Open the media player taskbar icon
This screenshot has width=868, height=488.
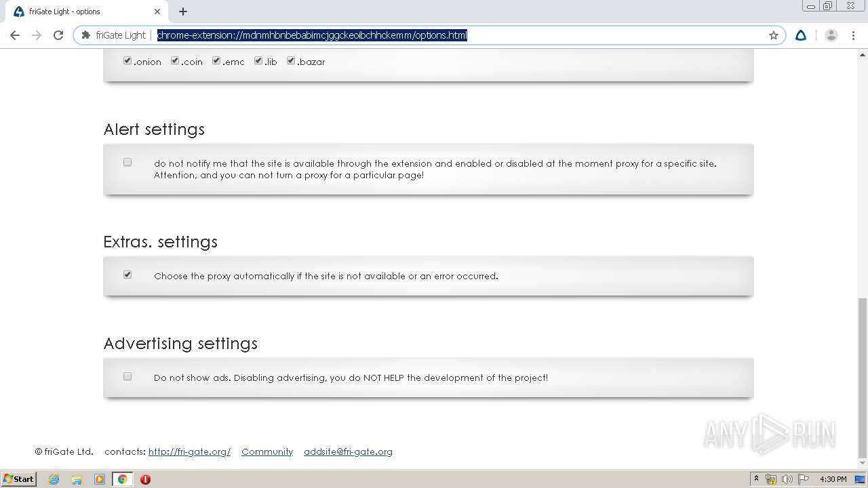[100, 479]
